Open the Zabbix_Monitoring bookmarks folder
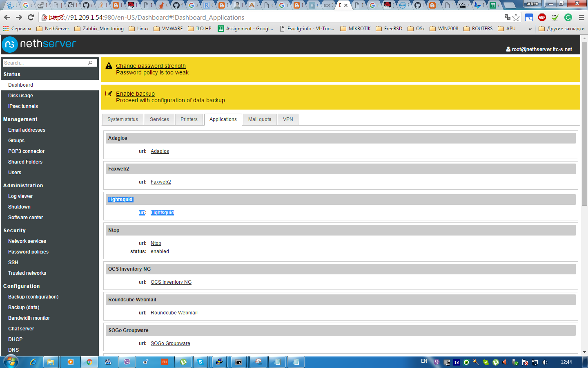 (x=99, y=29)
